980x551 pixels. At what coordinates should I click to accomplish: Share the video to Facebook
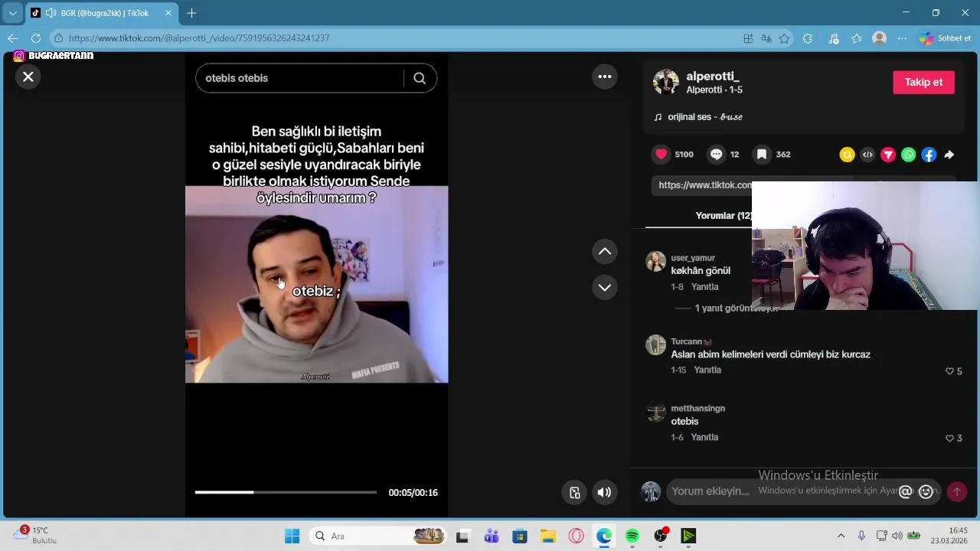pos(929,155)
